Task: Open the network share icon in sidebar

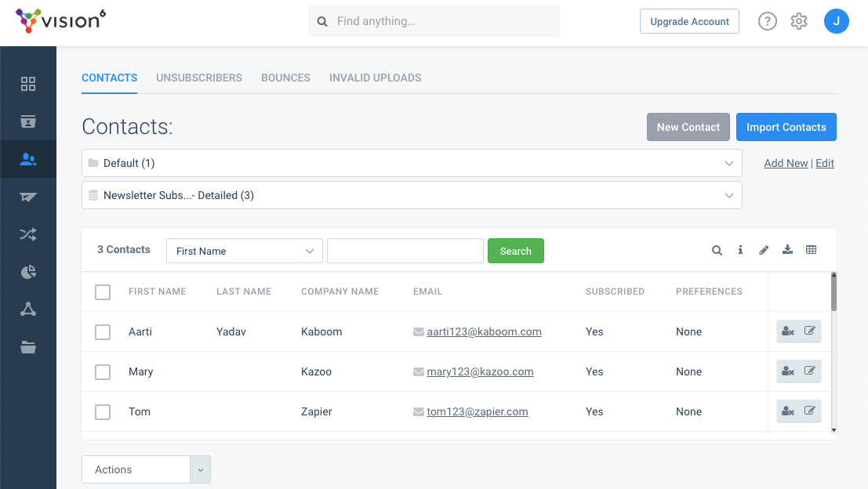Action: coord(28,310)
